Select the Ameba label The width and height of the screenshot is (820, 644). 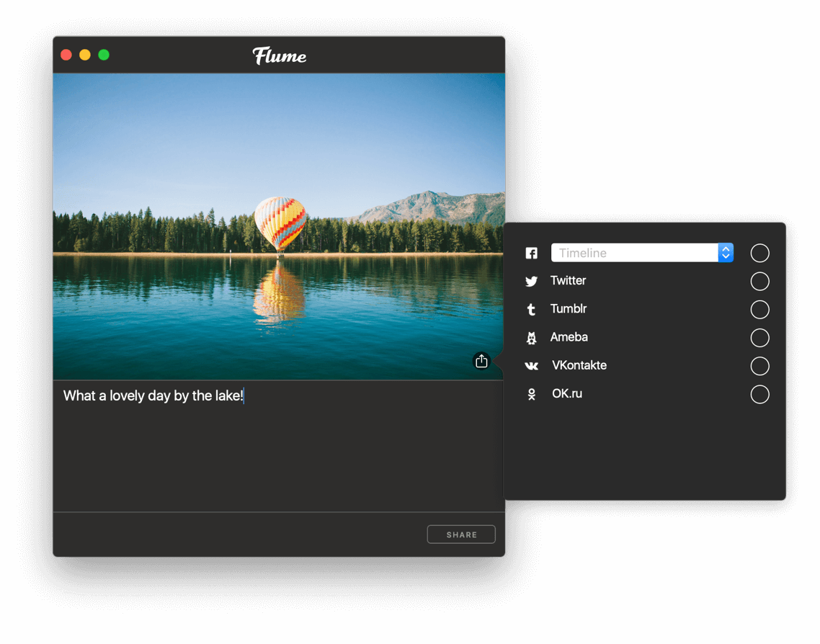569,337
